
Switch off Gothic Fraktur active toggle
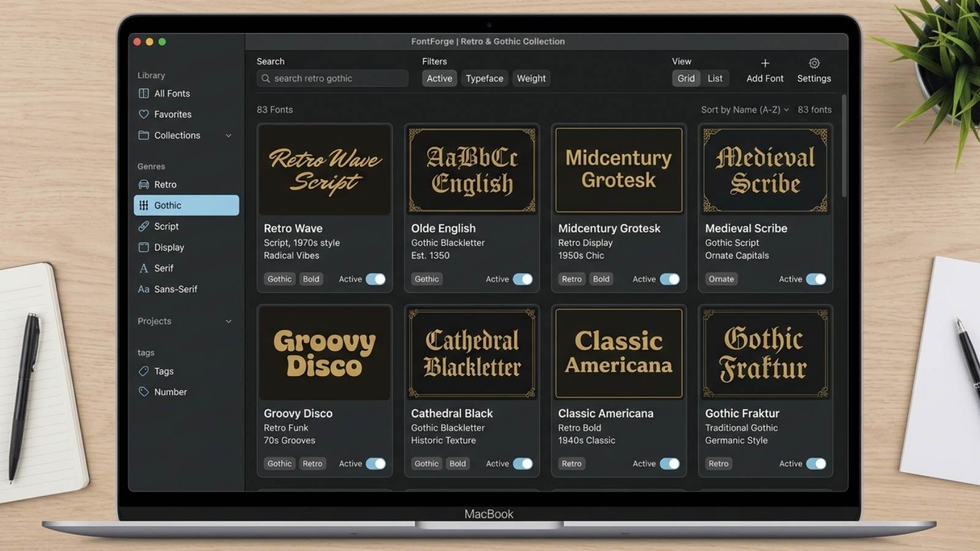click(816, 464)
